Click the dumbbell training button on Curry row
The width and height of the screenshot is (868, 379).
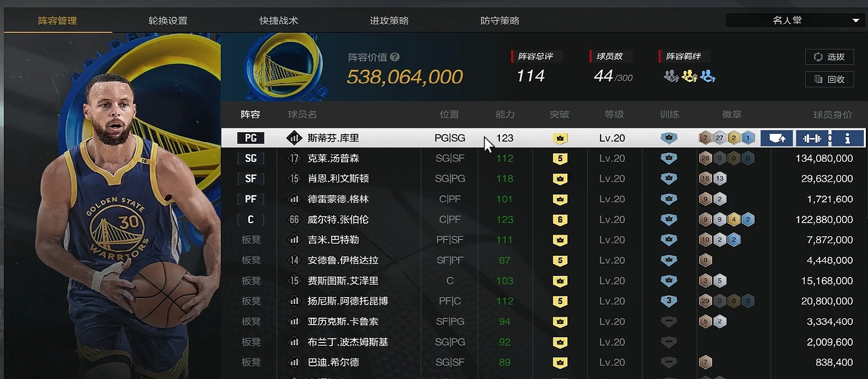pyautogui.click(x=811, y=138)
